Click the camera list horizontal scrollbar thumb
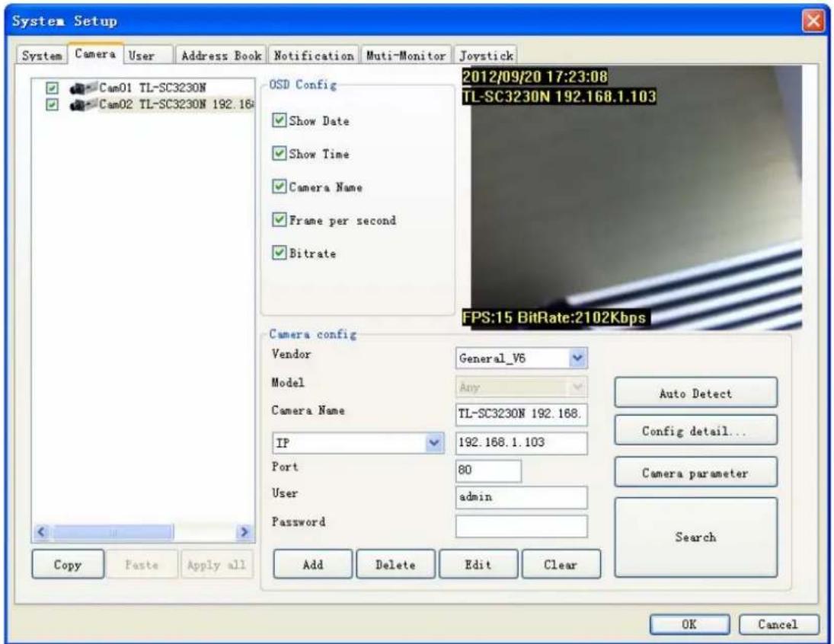The width and height of the screenshot is (834, 644). 113,532
